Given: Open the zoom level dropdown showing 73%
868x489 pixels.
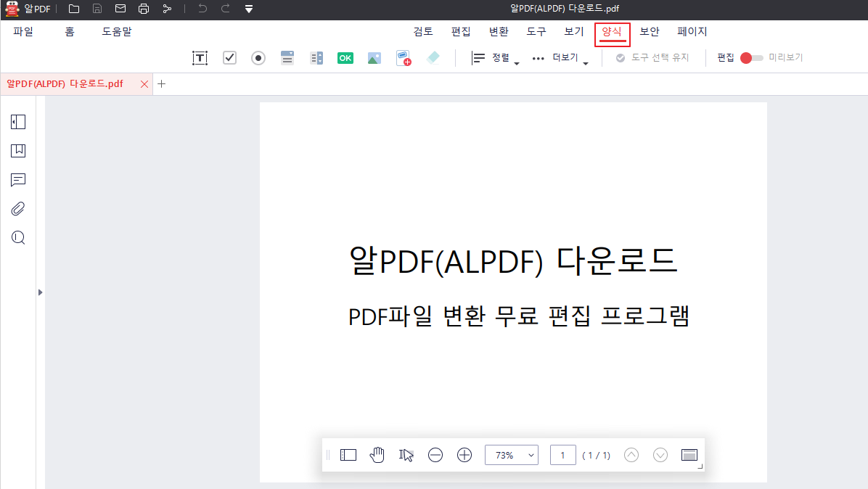Looking at the screenshot, I should [512, 455].
